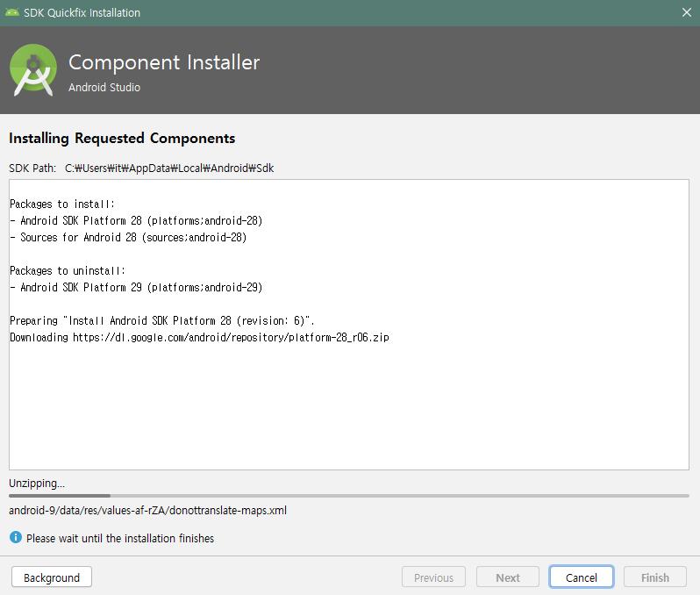Click the Android Studio logo icon
The image size is (700, 595).
[x=33, y=69]
